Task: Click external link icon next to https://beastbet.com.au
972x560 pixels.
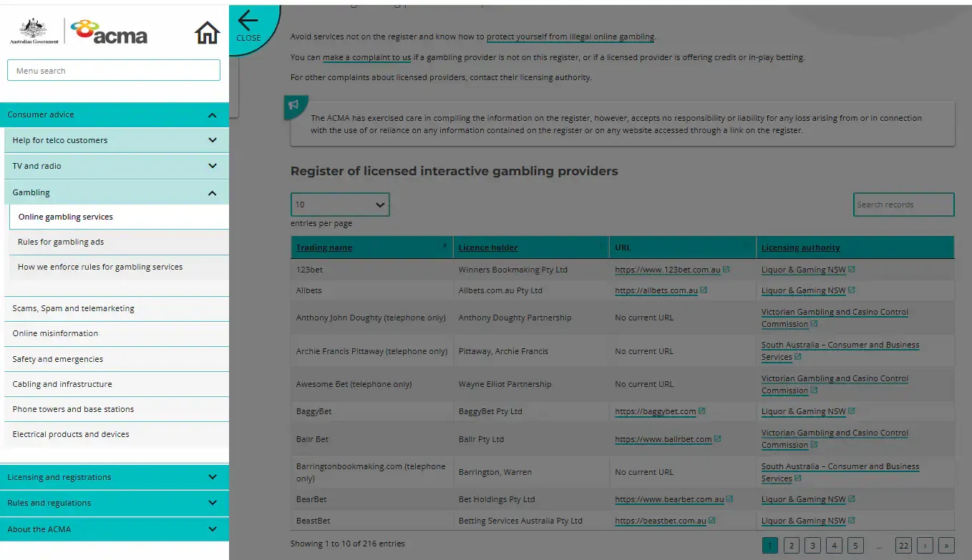Action: coord(712,521)
